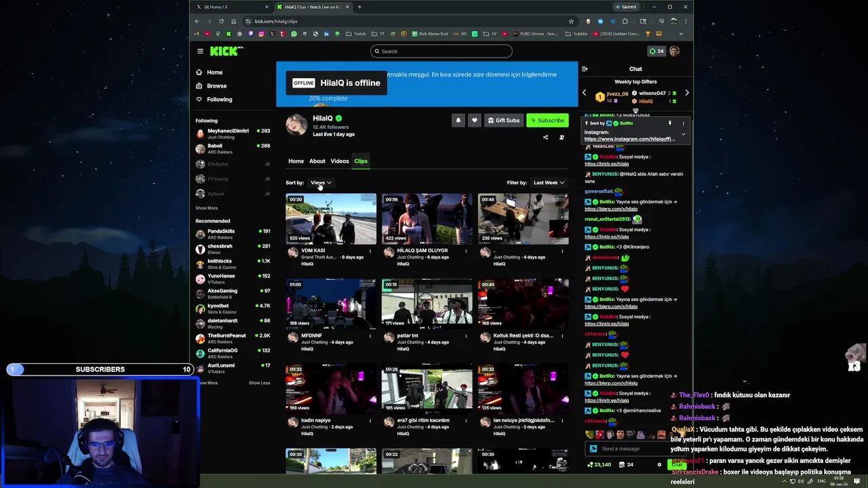Open Browse in the Kick sidebar
This screenshot has width=868, height=488.
tap(216, 86)
